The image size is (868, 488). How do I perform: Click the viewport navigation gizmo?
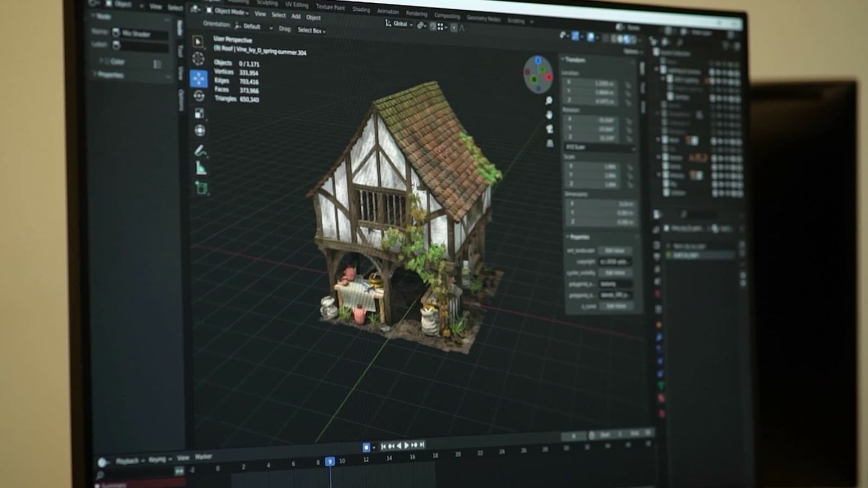[538, 74]
